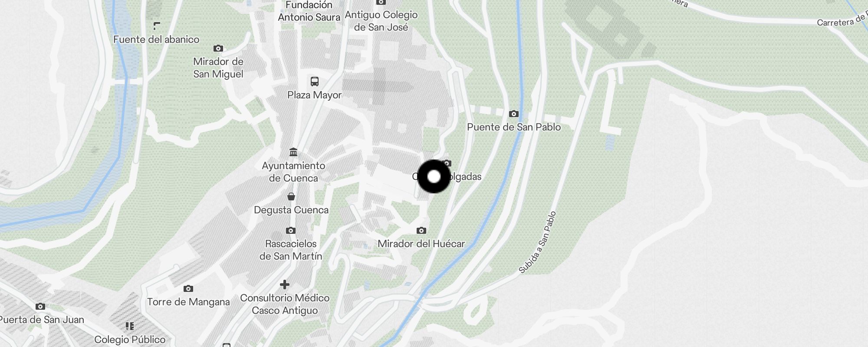The image size is (868, 347).
Task: Click the Mirador de San Miguel camera icon
Action: pyautogui.click(x=218, y=49)
